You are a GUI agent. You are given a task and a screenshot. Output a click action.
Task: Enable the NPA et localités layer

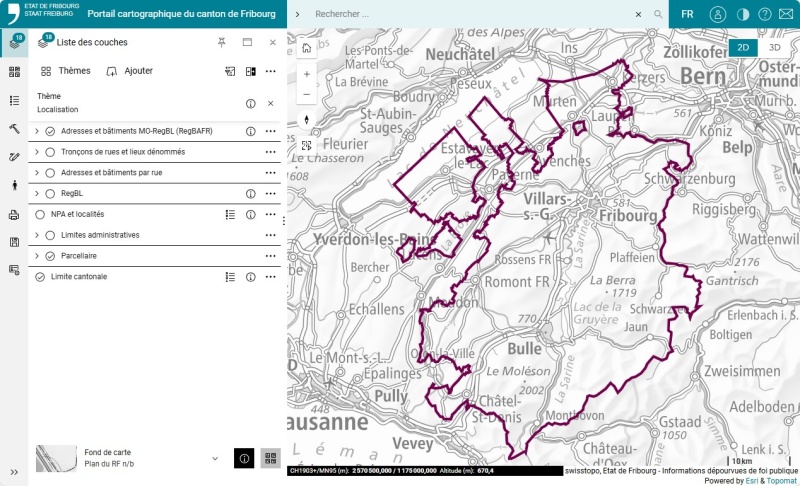pyautogui.click(x=40, y=214)
